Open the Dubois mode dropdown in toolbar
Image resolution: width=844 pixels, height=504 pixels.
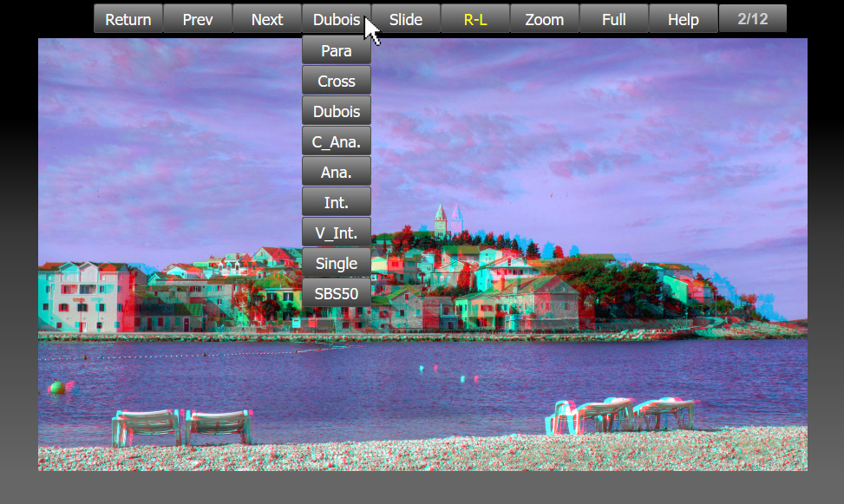tap(337, 19)
